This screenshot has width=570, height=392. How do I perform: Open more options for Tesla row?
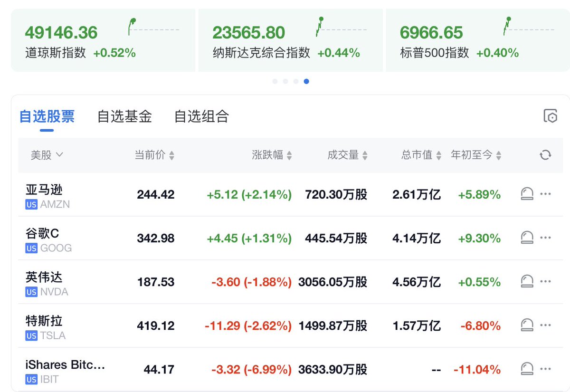(545, 325)
